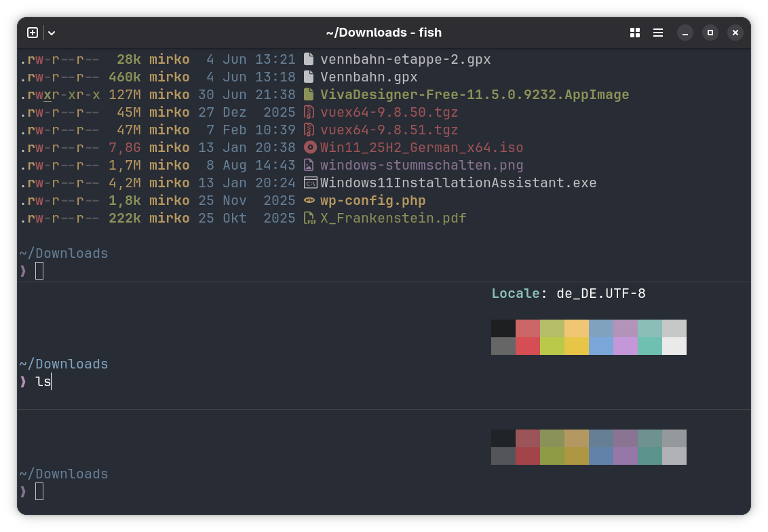Viewport: 768px width, 532px height.
Task: Select filename windows-stummschalten.png
Action: [x=422, y=165]
